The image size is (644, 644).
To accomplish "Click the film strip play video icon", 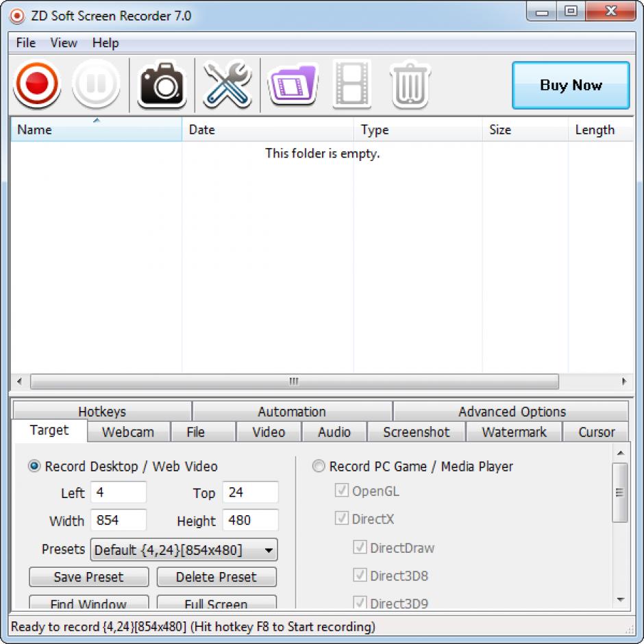I will point(352,84).
